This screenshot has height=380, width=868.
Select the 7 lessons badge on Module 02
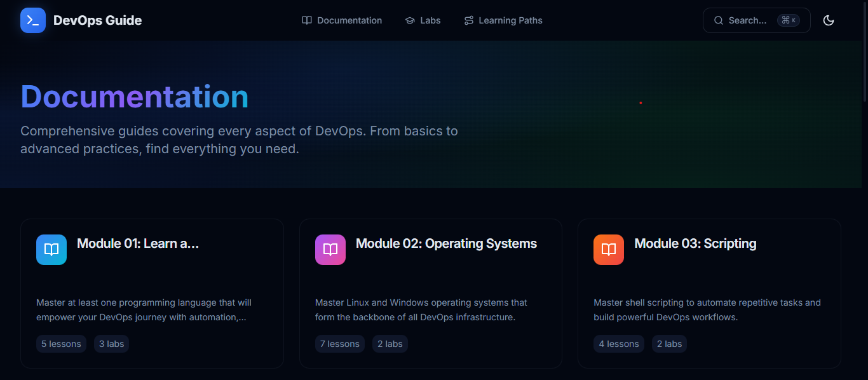[340, 344]
